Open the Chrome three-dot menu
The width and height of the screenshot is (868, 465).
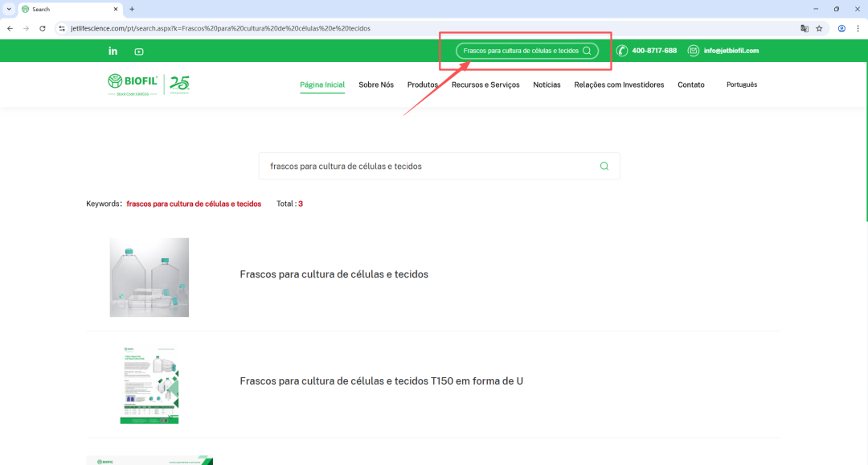[858, 28]
